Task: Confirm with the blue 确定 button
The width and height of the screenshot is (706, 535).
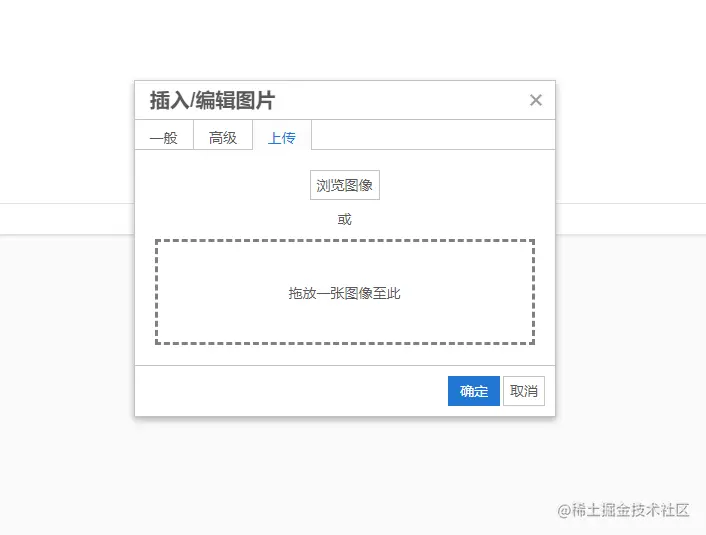Action: (474, 391)
